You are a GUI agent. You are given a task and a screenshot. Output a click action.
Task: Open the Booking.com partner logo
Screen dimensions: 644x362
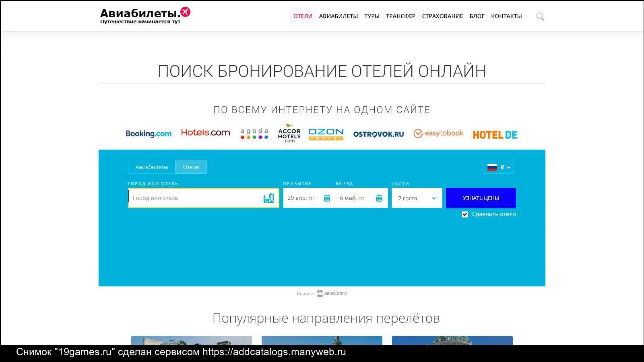click(149, 134)
